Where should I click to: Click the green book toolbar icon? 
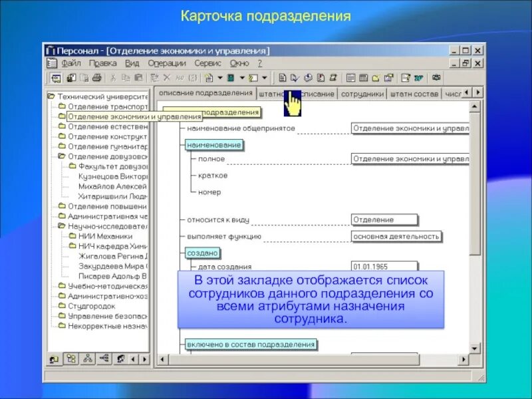click(231, 78)
